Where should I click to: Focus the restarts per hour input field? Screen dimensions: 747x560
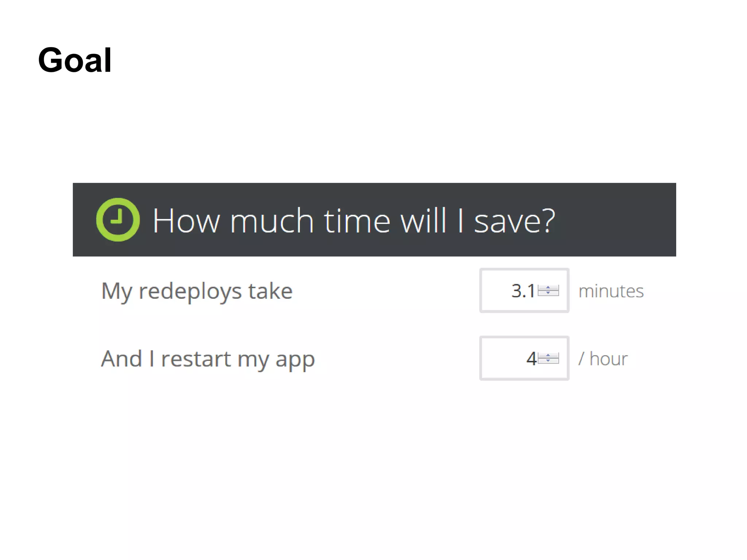click(x=503, y=358)
